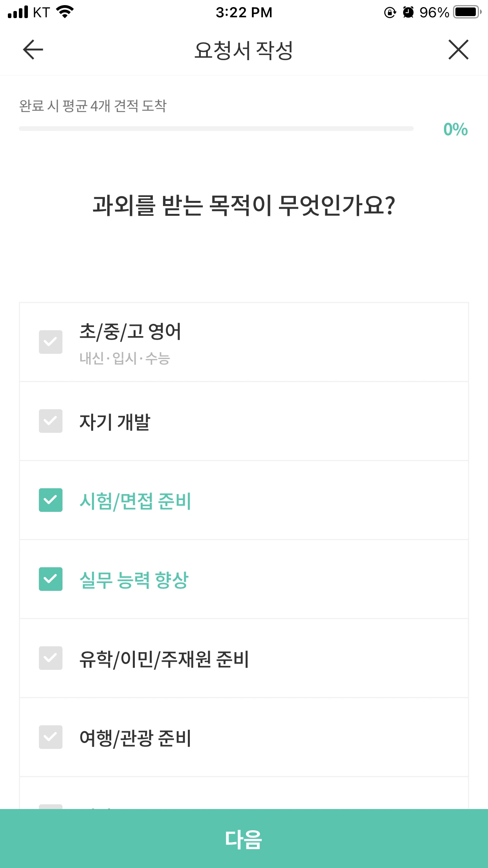
Task: Check the 자기 개발 checkbox
Action: click(x=51, y=421)
